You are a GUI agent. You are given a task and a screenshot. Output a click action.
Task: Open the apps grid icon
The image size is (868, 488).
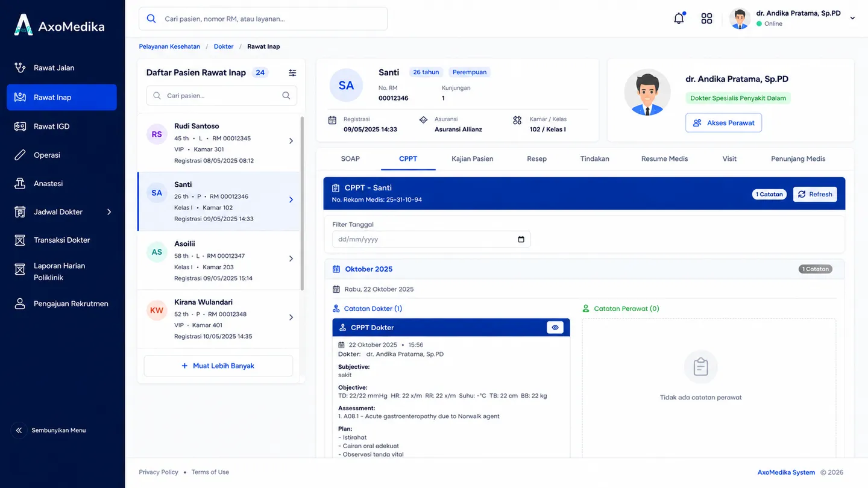[707, 19]
